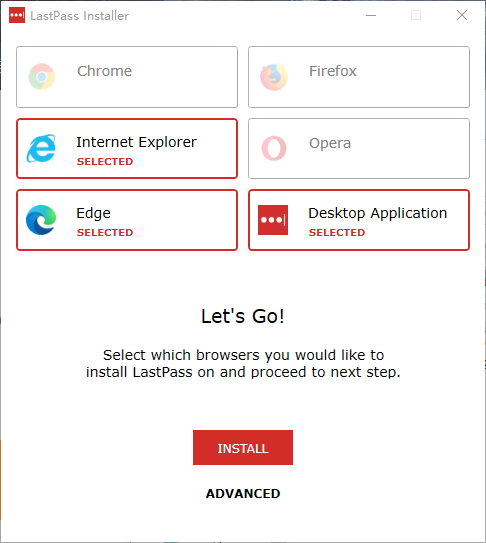The height and width of the screenshot is (543, 486).
Task: Click SELECTED label under Desktop Application
Action: (x=337, y=232)
